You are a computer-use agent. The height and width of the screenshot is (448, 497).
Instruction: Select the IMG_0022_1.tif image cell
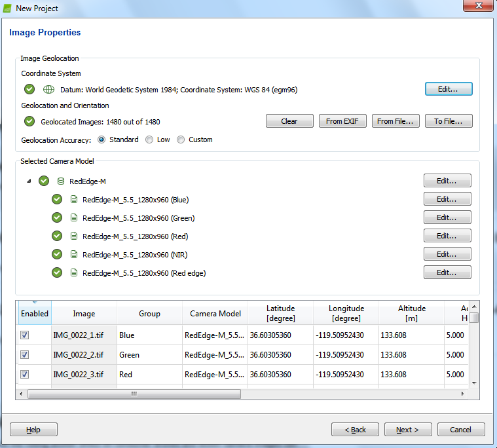84,335
